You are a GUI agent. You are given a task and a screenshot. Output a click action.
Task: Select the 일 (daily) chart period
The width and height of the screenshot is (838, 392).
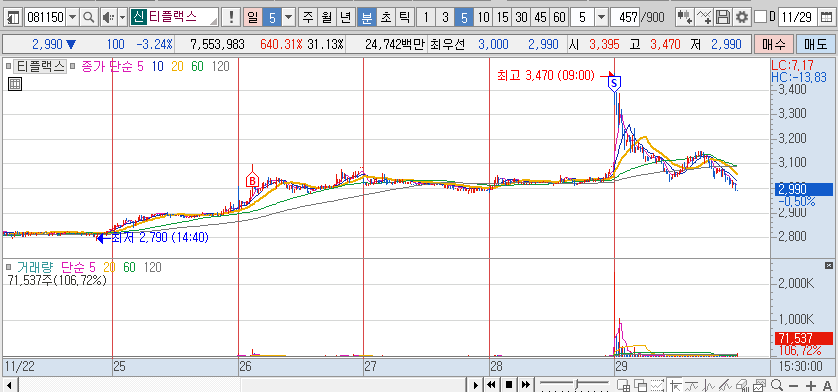pos(252,18)
